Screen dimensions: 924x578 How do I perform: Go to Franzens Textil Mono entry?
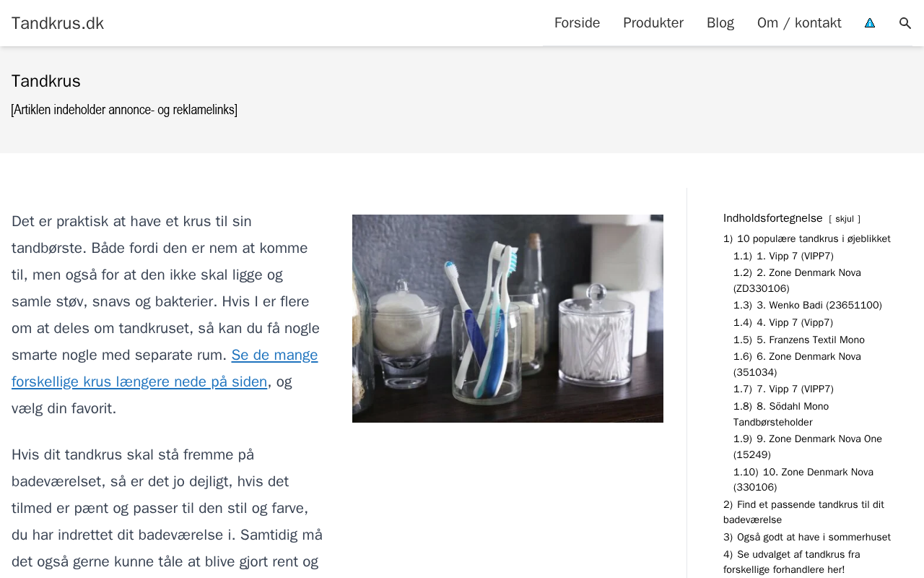point(799,340)
